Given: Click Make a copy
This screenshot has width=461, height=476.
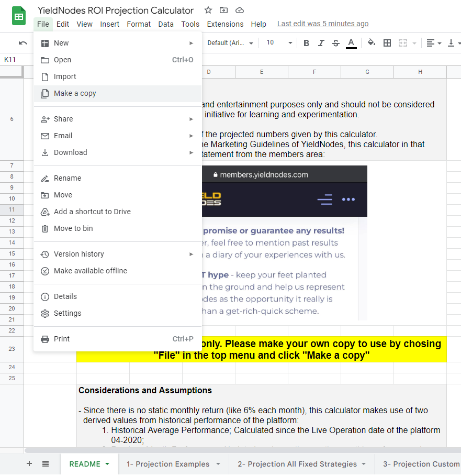Looking at the screenshot, I should tap(118, 94).
